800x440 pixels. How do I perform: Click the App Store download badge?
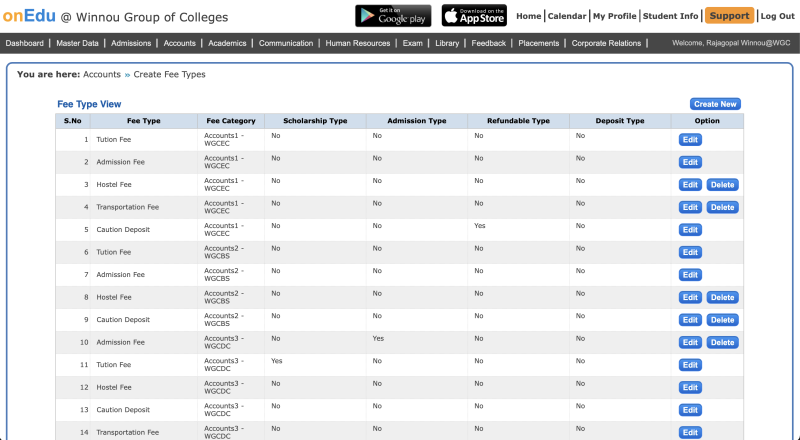click(474, 16)
